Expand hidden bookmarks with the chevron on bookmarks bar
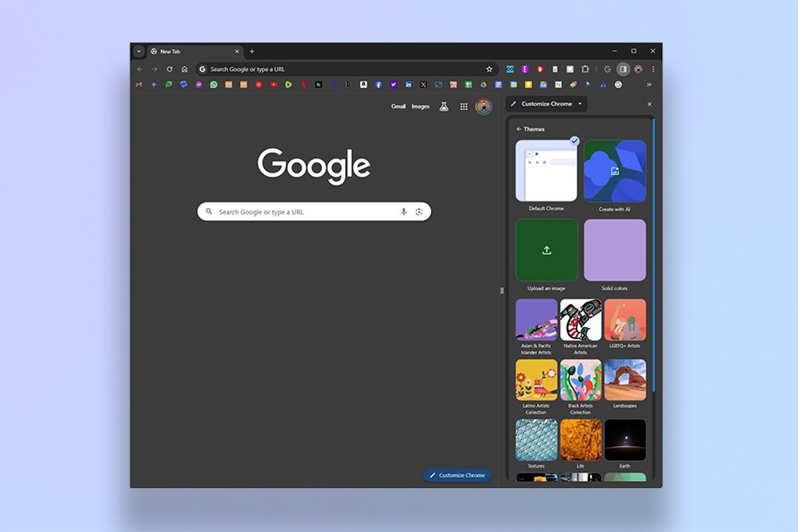The width and height of the screenshot is (798, 532). [649, 84]
